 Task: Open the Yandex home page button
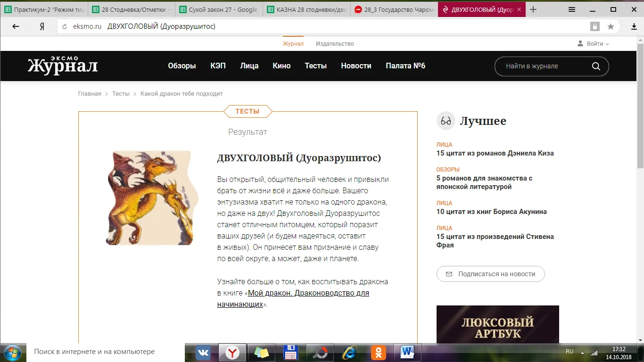point(42,26)
